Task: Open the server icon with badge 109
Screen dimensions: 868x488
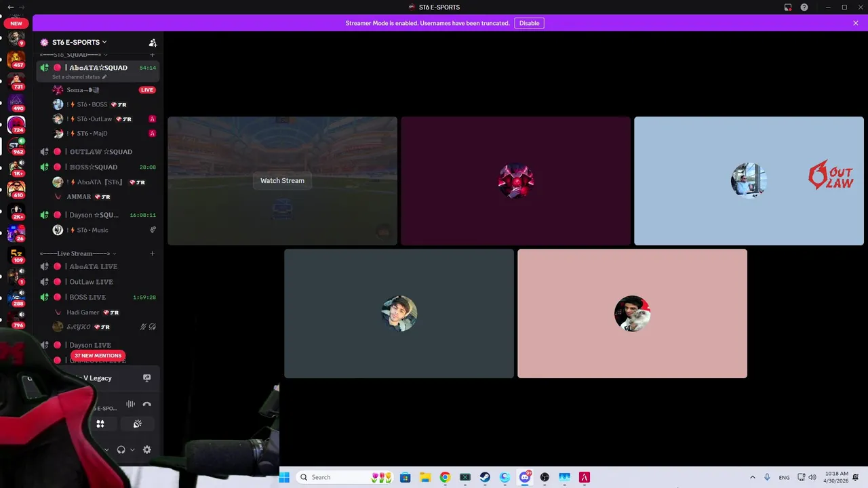Action: tap(16, 255)
